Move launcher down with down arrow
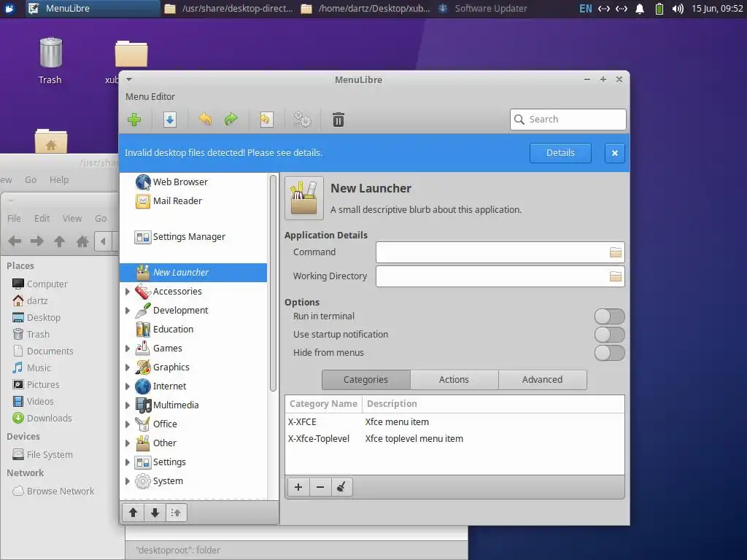 click(x=155, y=513)
